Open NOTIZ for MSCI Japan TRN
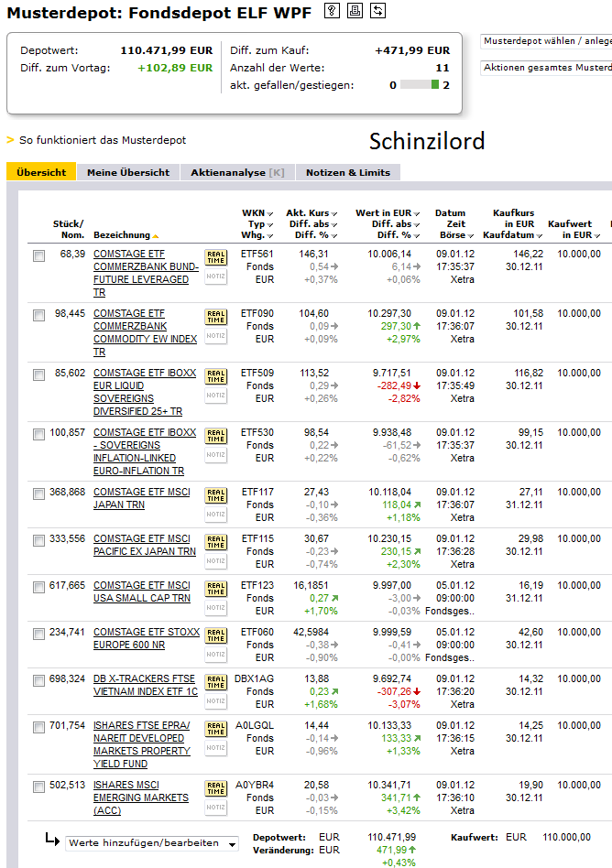The height and width of the screenshot is (868, 612). click(x=216, y=515)
